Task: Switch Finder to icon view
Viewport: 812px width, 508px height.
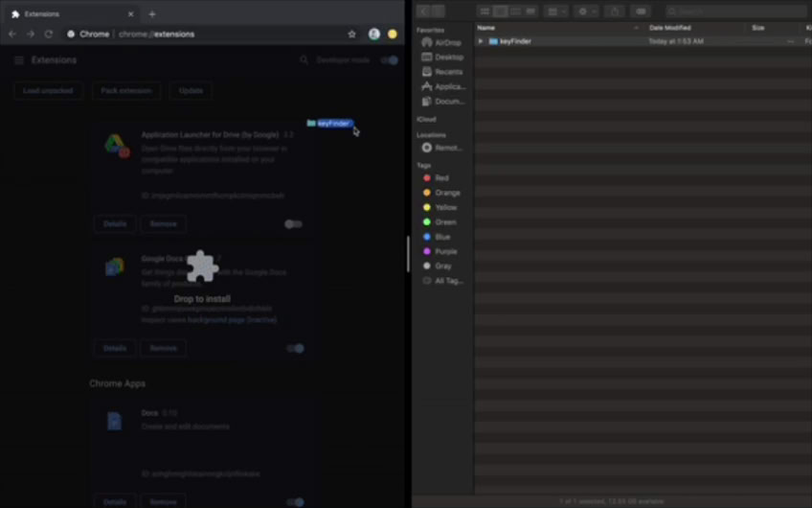Action: [x=485, y=11]
